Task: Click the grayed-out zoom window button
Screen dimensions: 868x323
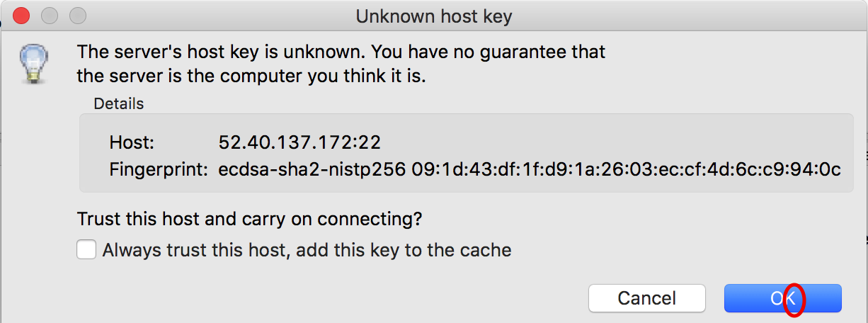Action: (x=77, y=15)
